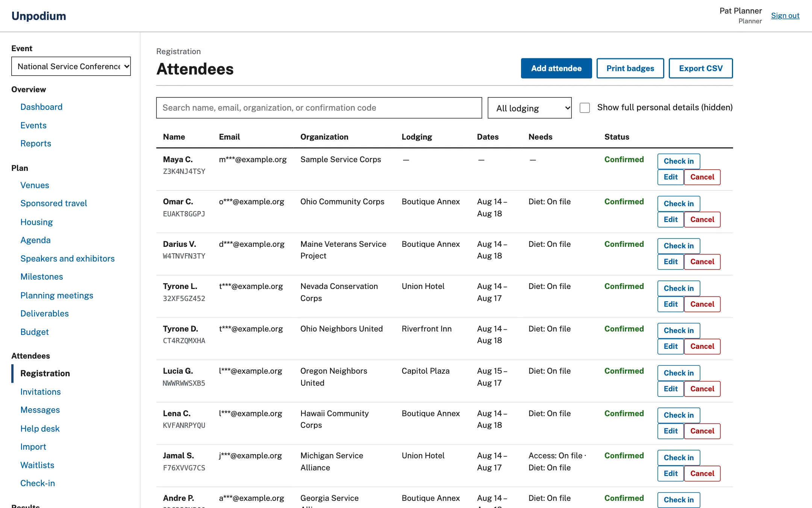Select Registration in sidebar
812x508 pixels.
pos(45,373)
